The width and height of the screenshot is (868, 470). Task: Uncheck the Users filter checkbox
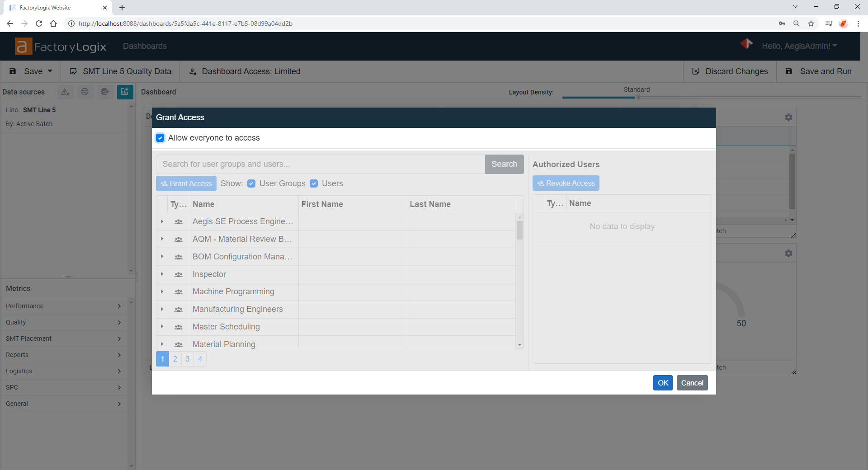[x=313, y=183]
